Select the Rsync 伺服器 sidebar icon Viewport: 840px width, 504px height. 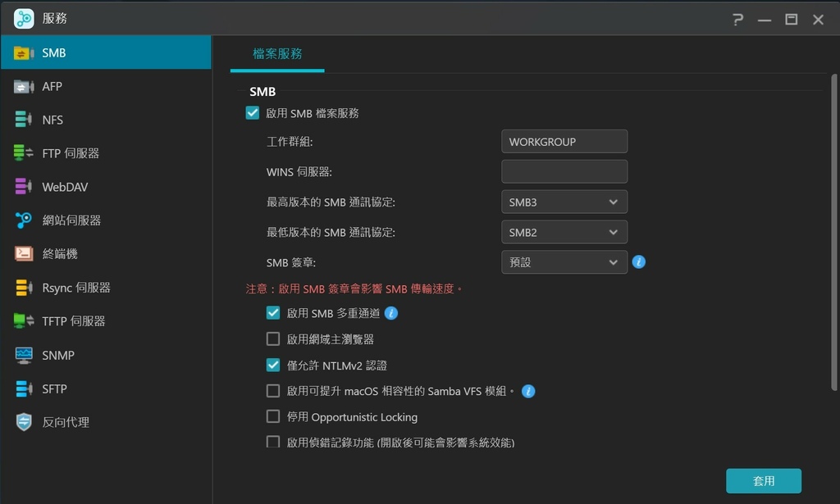click(x=24, y=288)
